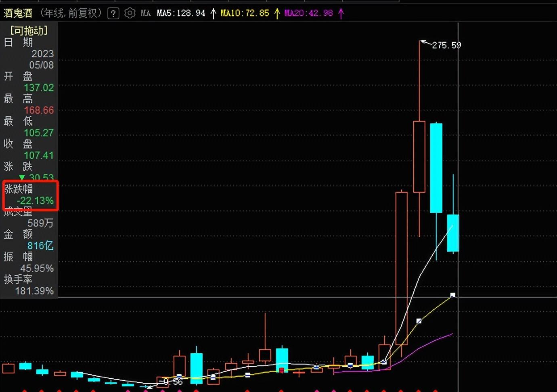Click the 振幅 label
The image size is (557, 392).
point(18,256)
